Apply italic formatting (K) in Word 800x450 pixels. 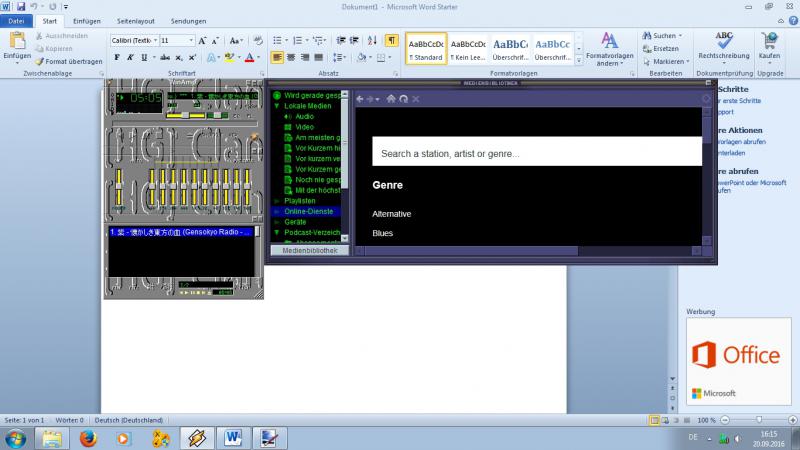click(130, 58)
